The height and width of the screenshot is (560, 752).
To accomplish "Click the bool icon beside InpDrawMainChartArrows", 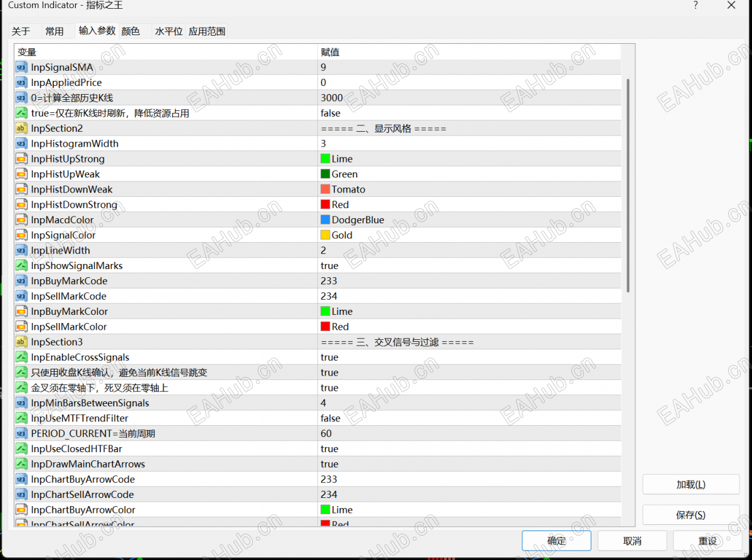I will pyautogui.click(x=21, y=464).
